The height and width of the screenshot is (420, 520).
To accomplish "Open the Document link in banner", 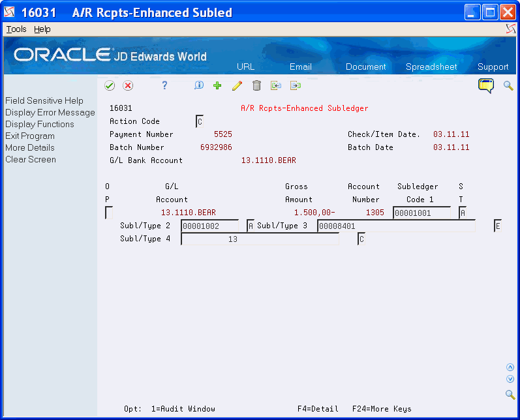I will tap(366, 67).
